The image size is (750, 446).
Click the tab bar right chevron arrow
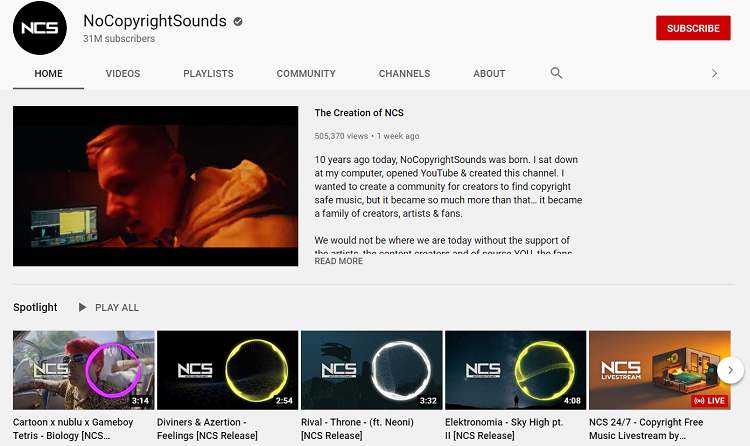(x=714, y=73)
